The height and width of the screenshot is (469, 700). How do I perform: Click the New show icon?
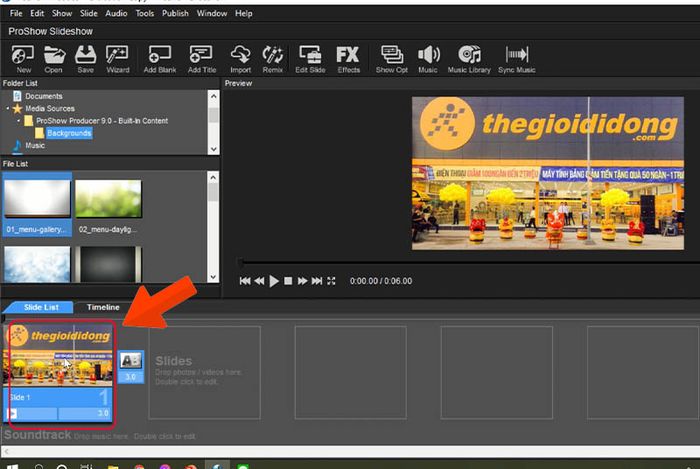tap(23, 58)
